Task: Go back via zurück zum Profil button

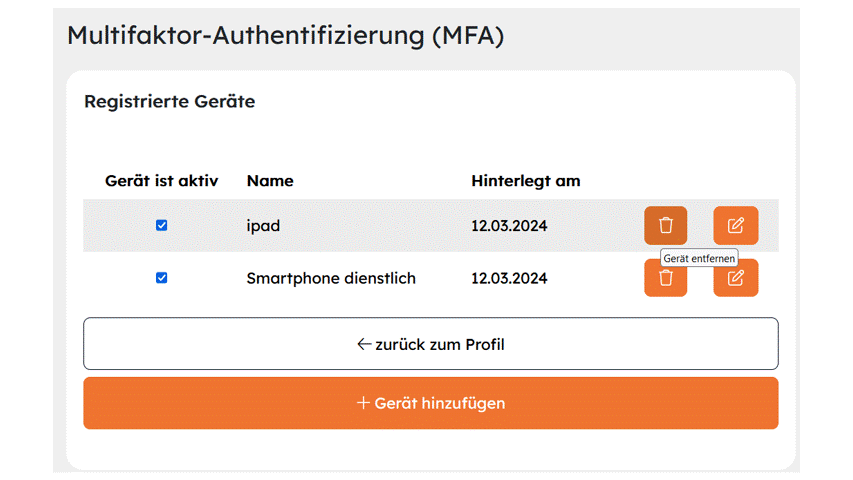Action: (x=431, y=344)
